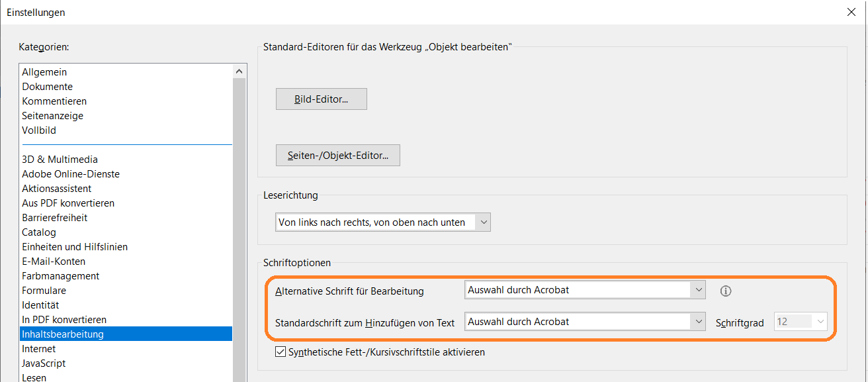Click the scroll-up arrow of the category list
Image resolution: width=868 pixels, height=382 pixels.
pos(239,70)
